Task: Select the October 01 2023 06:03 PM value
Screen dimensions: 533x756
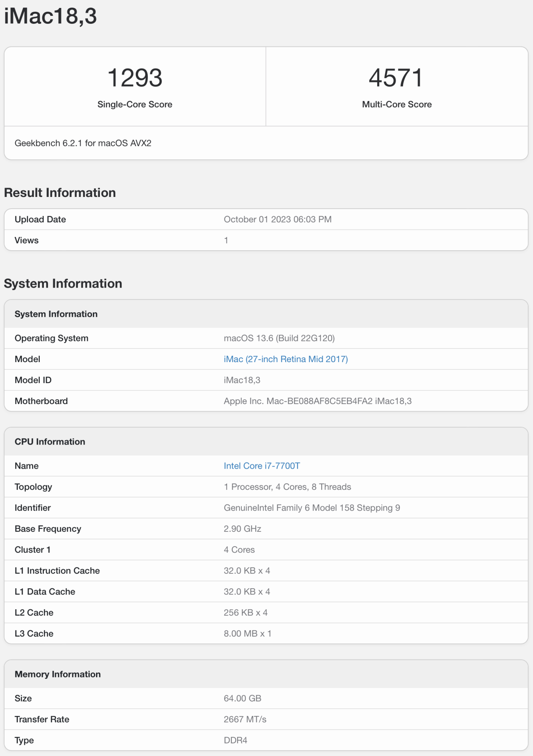Action: [x=278, y=219]
